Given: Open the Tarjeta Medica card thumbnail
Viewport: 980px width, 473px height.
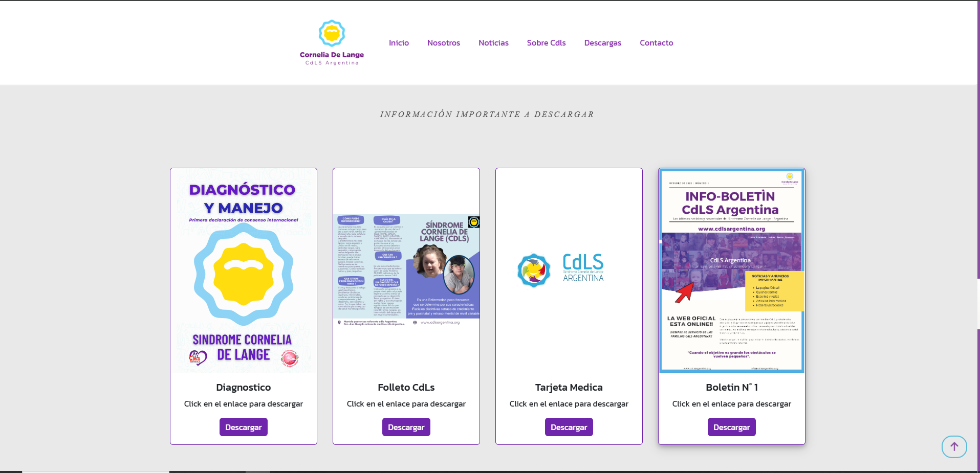Looking at the screenshot, I should pyautogui.click(x=569, y=271).
